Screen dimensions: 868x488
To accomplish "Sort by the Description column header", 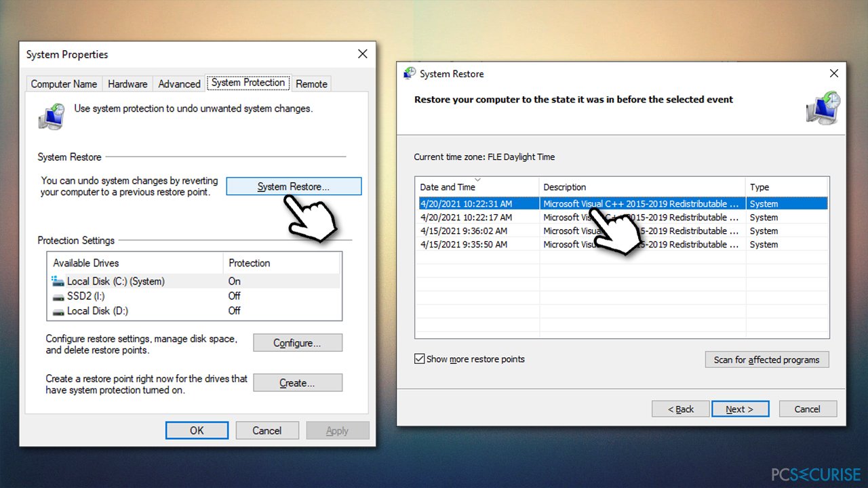I will pos(643,187).
